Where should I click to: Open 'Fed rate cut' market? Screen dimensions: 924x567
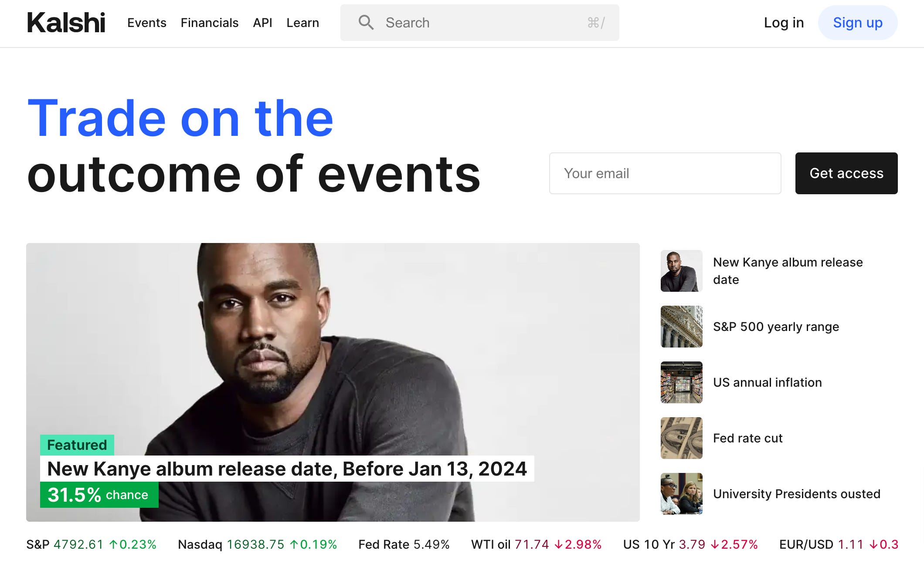[x=748, y=438]
